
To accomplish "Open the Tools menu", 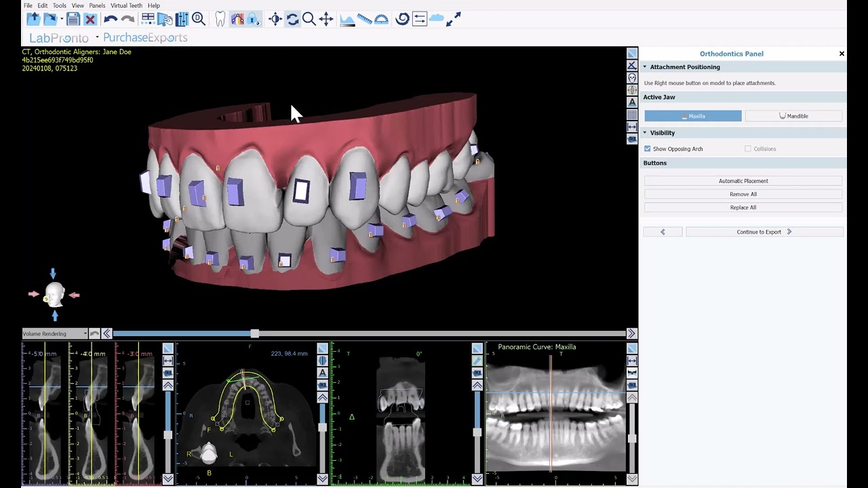I will [60, 5].
